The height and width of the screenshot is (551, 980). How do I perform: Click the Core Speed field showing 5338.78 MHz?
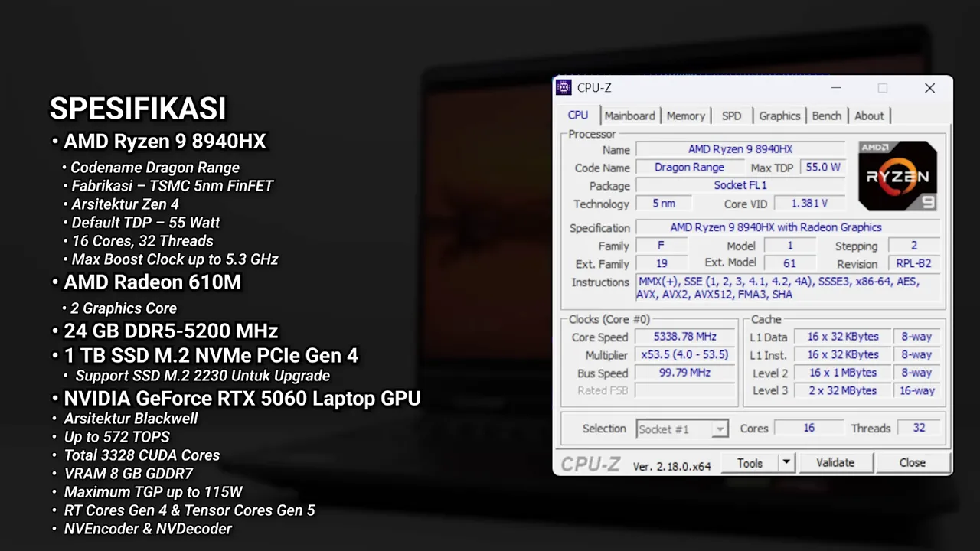(x=684, y=337)
